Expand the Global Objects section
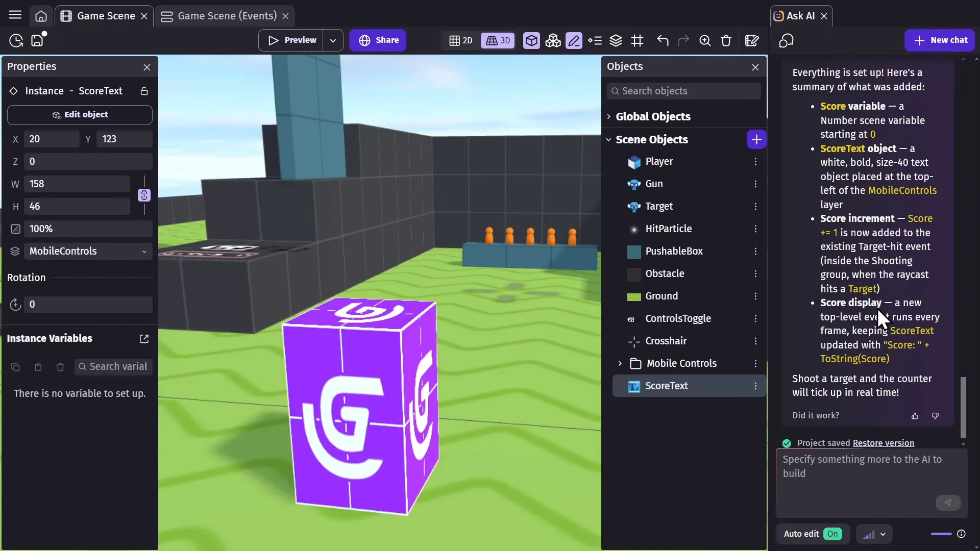The height and width of the screenshot is (551, 980). [x=609, y=116]
